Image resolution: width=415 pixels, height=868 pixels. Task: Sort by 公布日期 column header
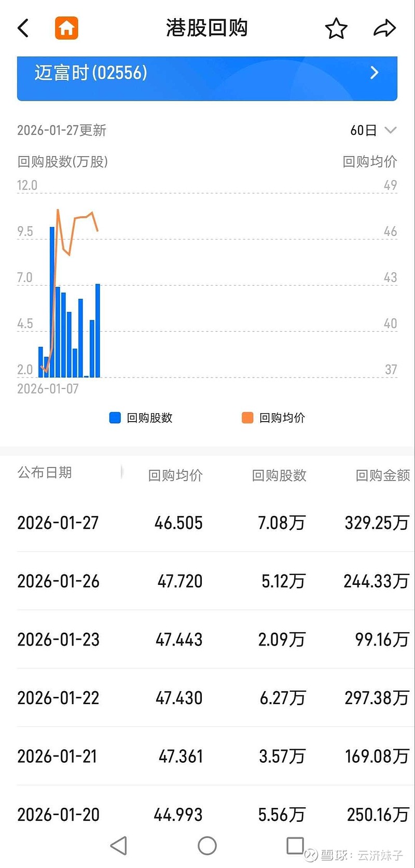tap(45, 472)
